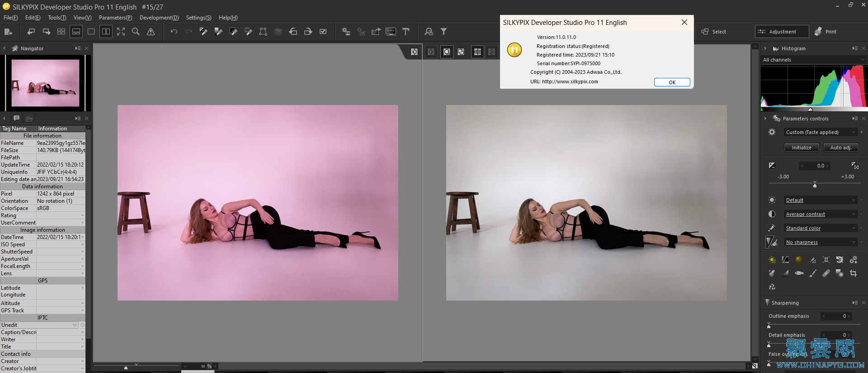The image size is (868, 373).
Task: Open the All channels histogram dropdown
Action: coord(813,60)
